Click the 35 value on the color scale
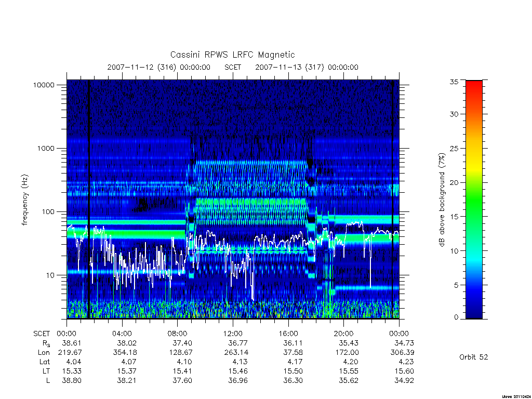The height and width of the screenshot is (399, 532). [x=454, y=82]
